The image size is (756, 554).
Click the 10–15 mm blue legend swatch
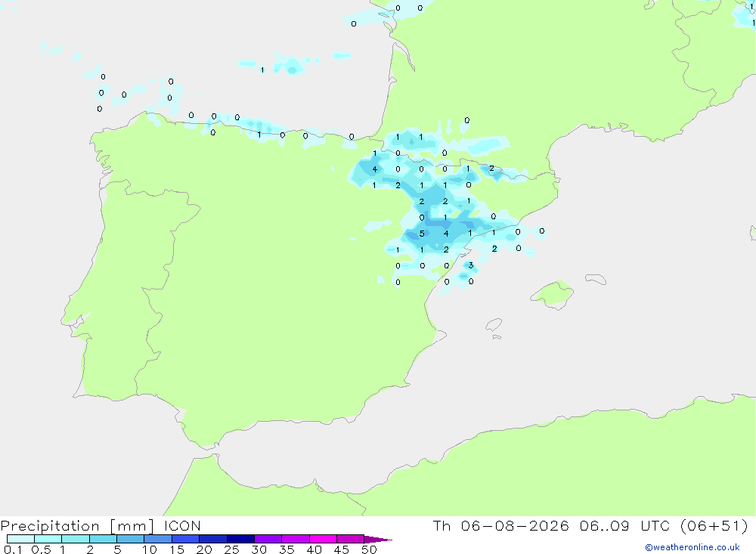(158, 539)
